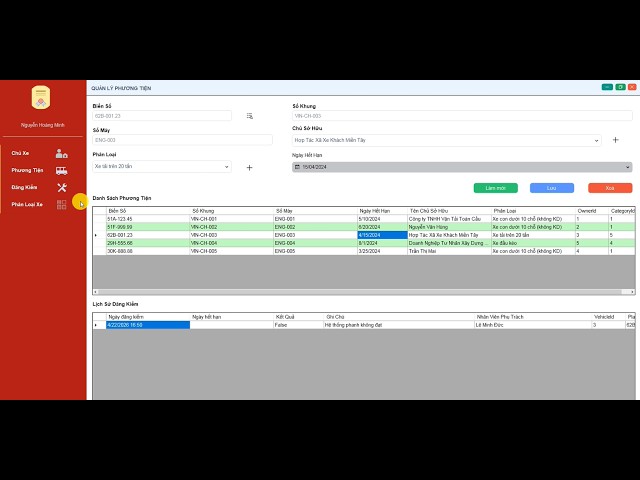
Task: Click owner cell Trần Thị Mai
Action: [x=449, y=251]
